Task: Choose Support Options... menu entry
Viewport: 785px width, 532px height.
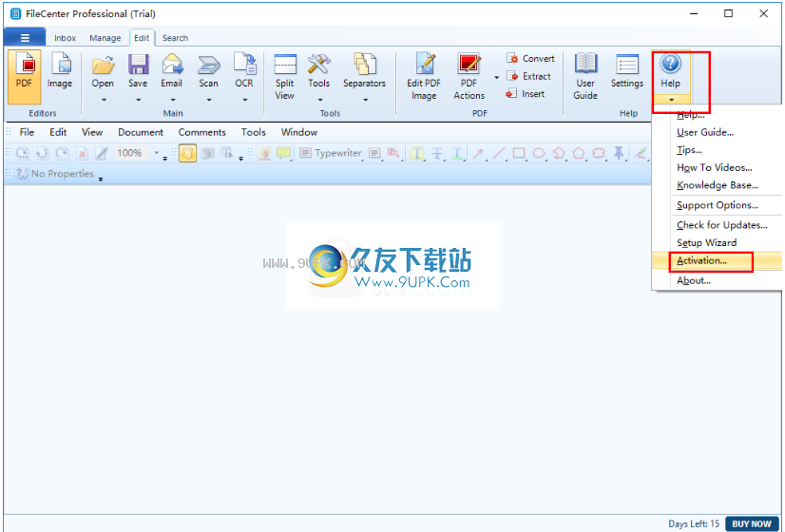Action: pos(718,205)
